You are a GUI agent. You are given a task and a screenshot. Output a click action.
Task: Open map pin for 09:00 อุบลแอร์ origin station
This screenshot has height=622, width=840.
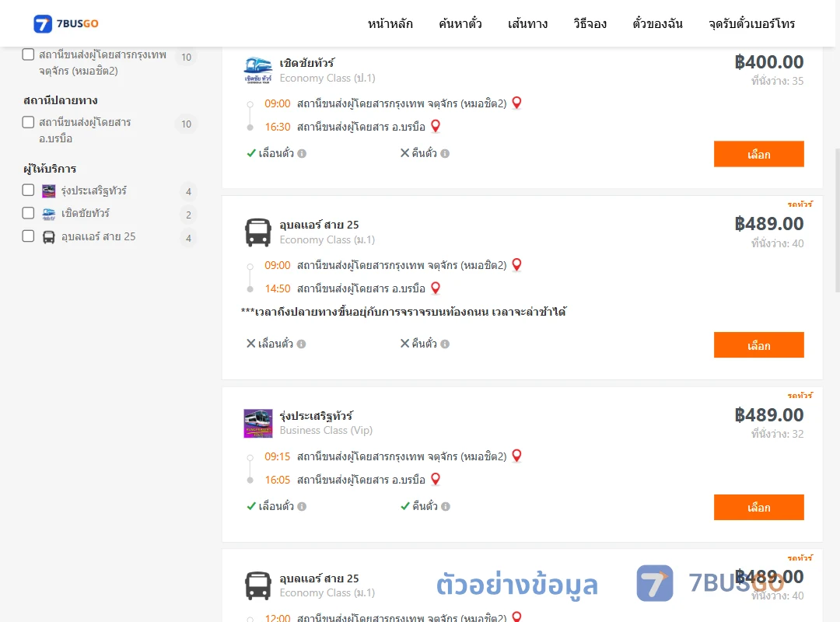[517, 264]
